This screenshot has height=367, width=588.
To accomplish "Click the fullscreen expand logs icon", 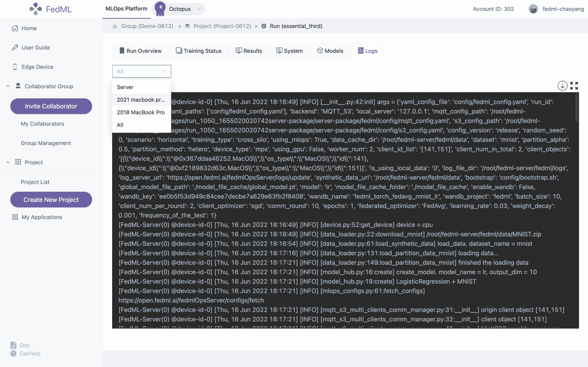I will [x=574, y=85].
